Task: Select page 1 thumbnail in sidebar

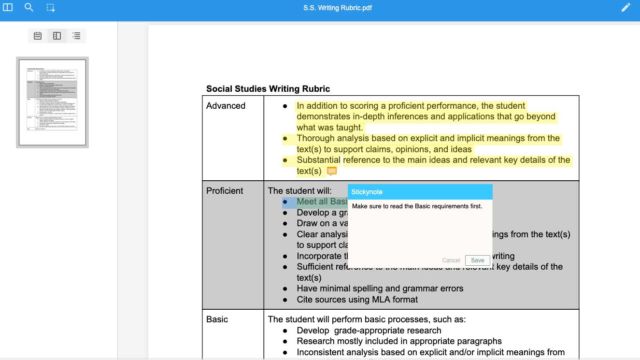Action: [52, 102]
